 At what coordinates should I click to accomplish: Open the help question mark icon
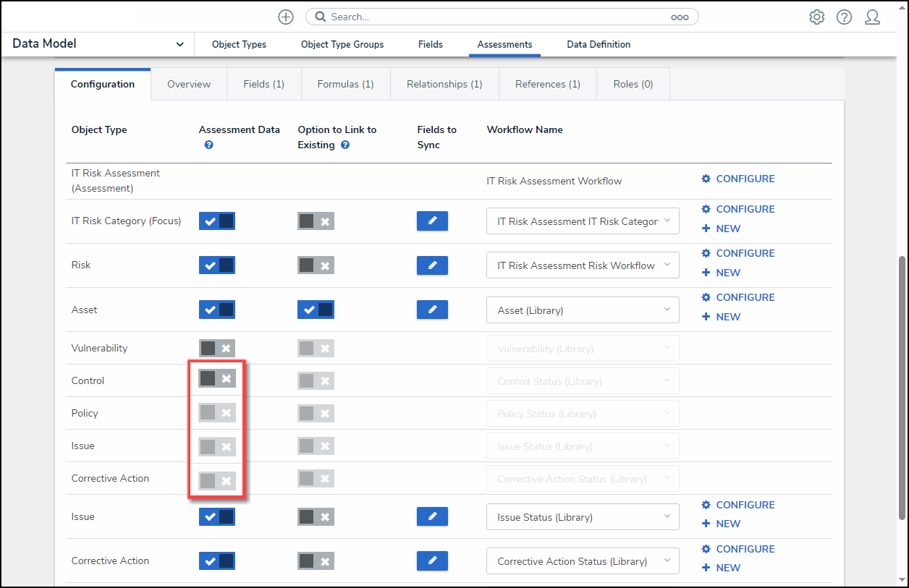pos(844,17)
